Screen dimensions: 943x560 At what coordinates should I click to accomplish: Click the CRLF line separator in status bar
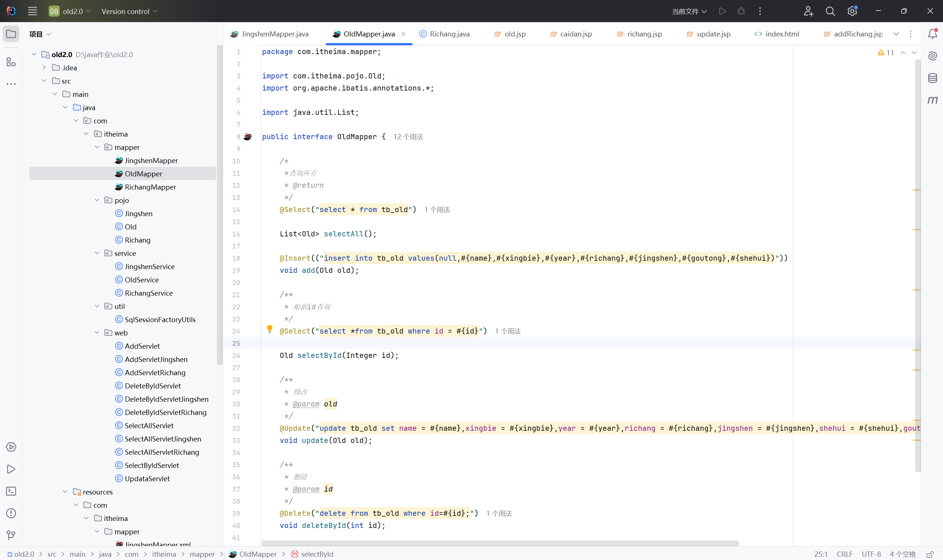click(x=845, y=554)
